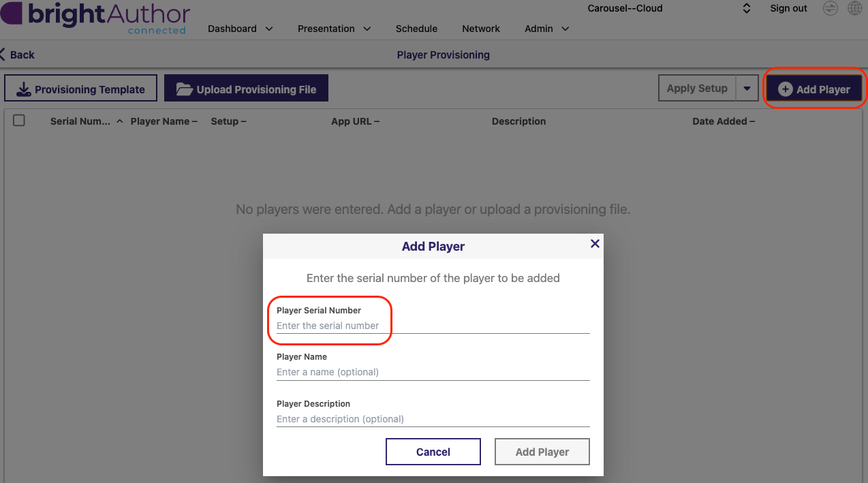Click the plus icon on Add Player
868x483 pixels.
(x=785, y=89)
